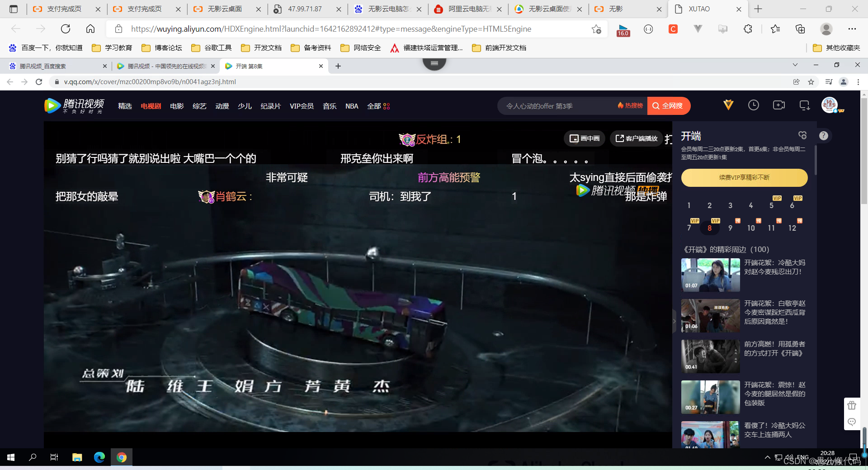Switch to the NBA navigation tab

coord(352,106)
